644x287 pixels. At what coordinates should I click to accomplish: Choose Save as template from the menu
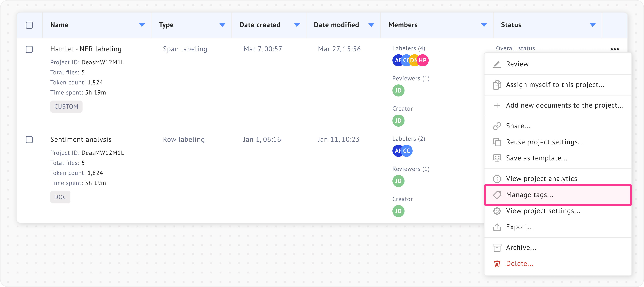(536, 158)
